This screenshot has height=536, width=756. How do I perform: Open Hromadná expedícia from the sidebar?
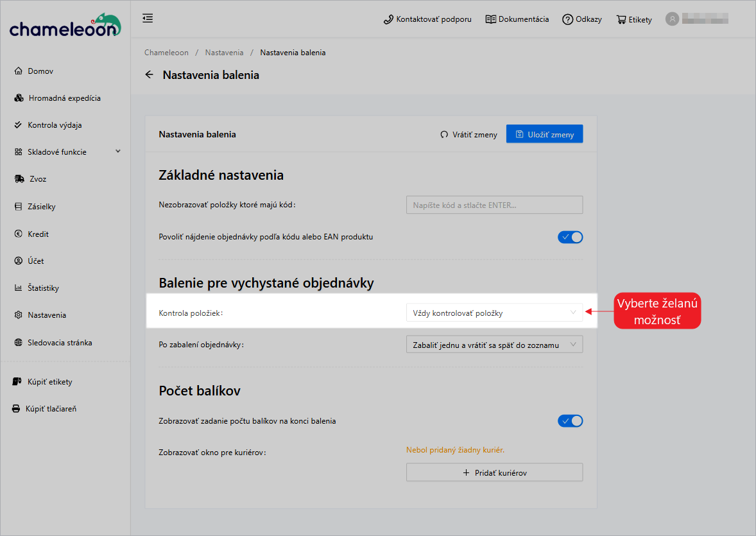click(x=66, y=98)
